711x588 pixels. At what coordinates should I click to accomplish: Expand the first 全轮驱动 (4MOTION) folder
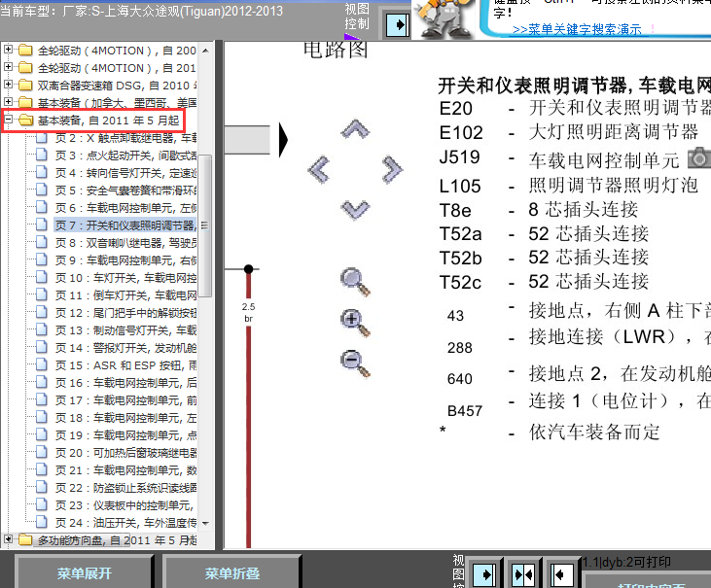[9, 50]
